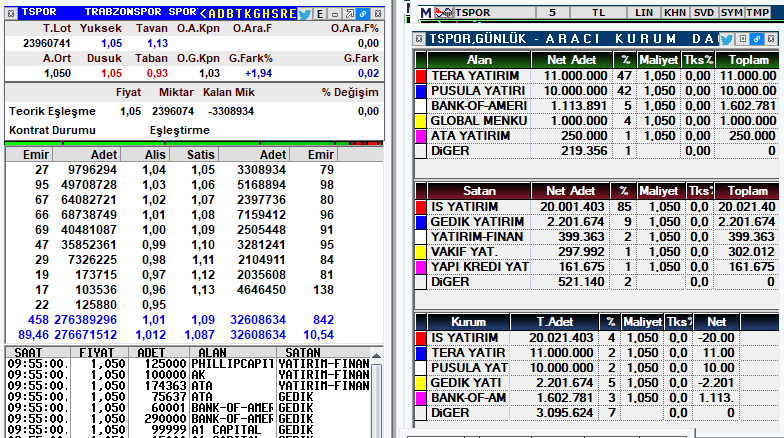784x438 pixels.
Task: Click the PHILLIPCAPIT trade row in trades list
Action: click(189, 364)
